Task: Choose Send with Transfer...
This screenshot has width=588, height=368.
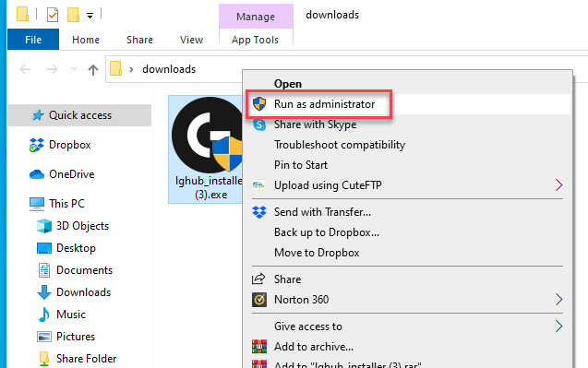Action: [x=322, y=212]
